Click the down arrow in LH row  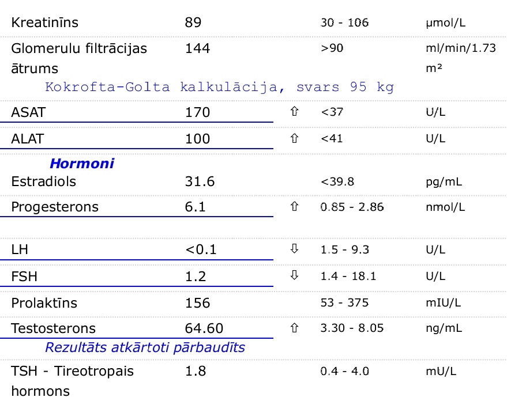point(294,248)
